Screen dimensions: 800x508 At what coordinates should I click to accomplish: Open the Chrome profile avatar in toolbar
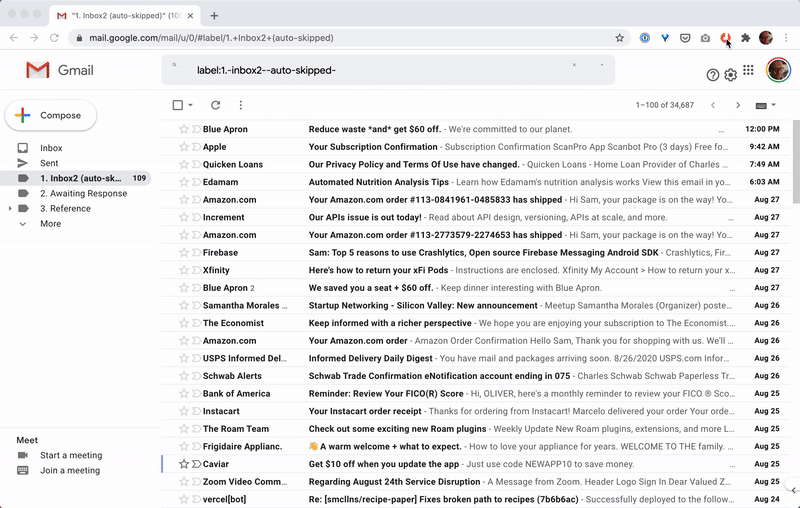(766, 38)
